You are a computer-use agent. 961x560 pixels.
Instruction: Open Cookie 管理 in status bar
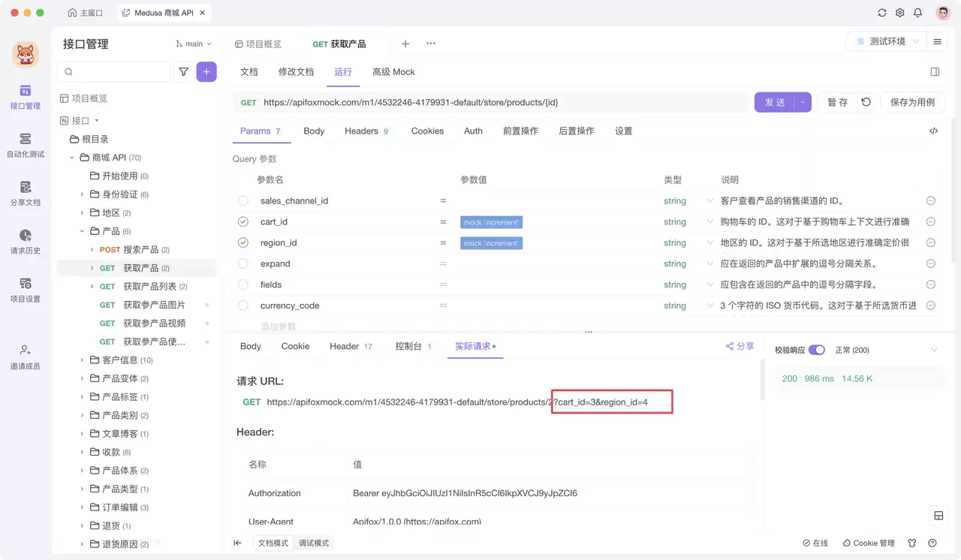pyautogui.click(x=869, y=543)
